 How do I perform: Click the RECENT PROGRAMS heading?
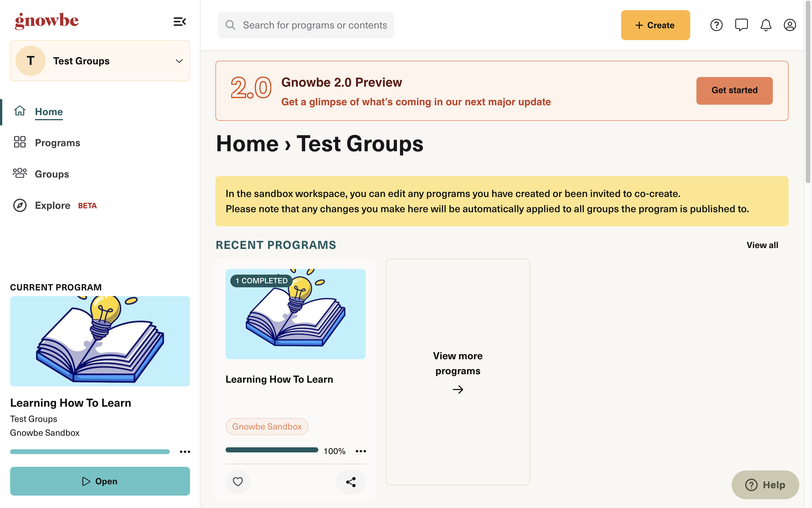pyautogui.click(x=276, y=245)
